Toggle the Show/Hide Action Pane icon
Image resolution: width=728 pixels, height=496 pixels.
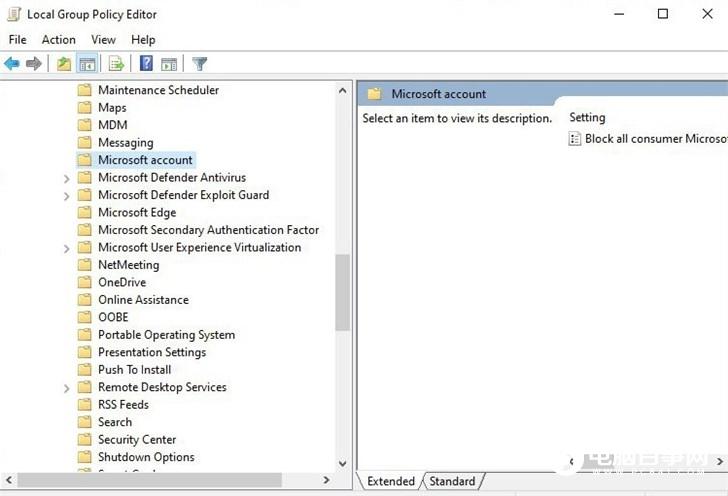(x=169, y=64)
